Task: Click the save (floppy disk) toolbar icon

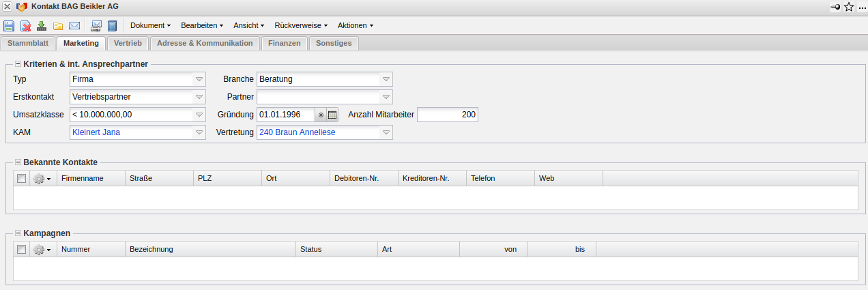Action: pyautogui.click(x=9, y=26)
